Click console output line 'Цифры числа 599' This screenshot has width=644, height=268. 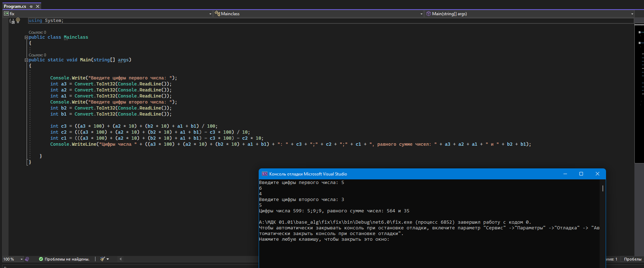[x=334, y=211]
